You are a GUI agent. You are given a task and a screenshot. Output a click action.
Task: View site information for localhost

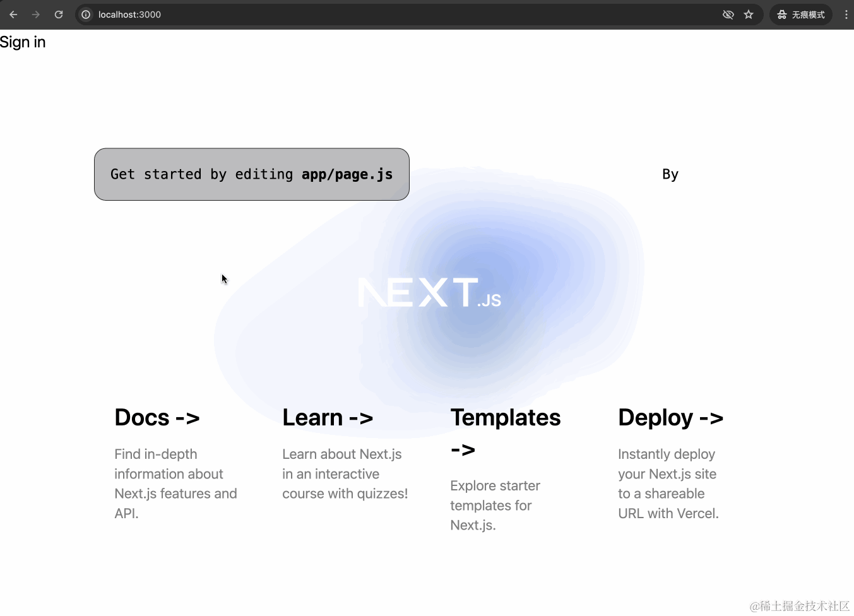pyautogui.click(x=86, y=15)
